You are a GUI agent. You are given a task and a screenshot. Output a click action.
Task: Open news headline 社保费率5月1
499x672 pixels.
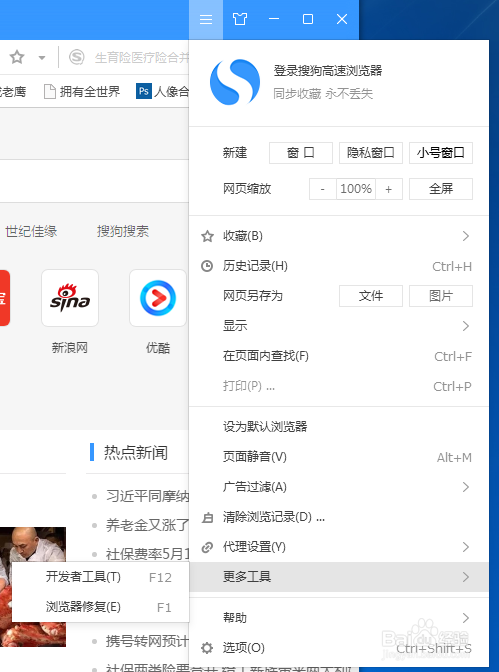147,554
